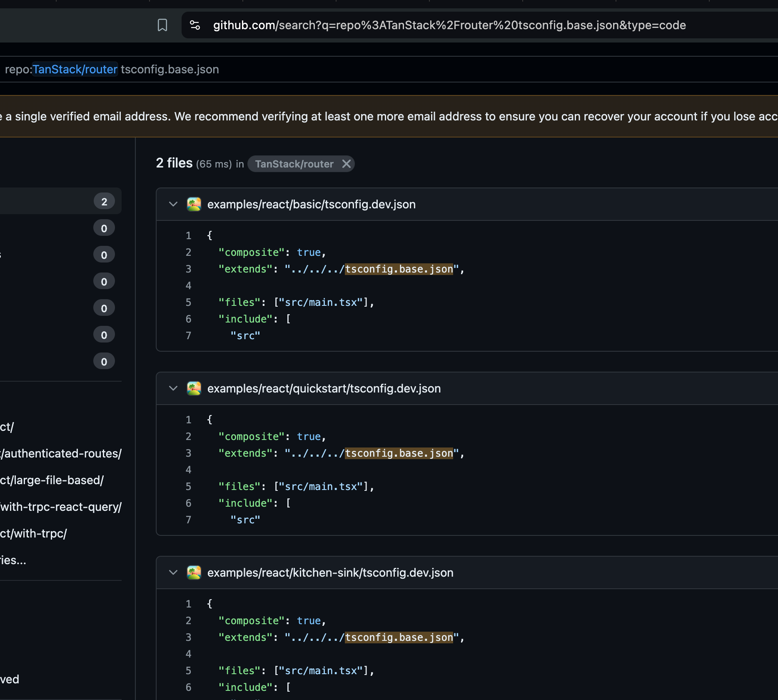Click repo avatar of kitchen-sink result
This screenshot has height=700, width=778.
(x=194, y=572)
